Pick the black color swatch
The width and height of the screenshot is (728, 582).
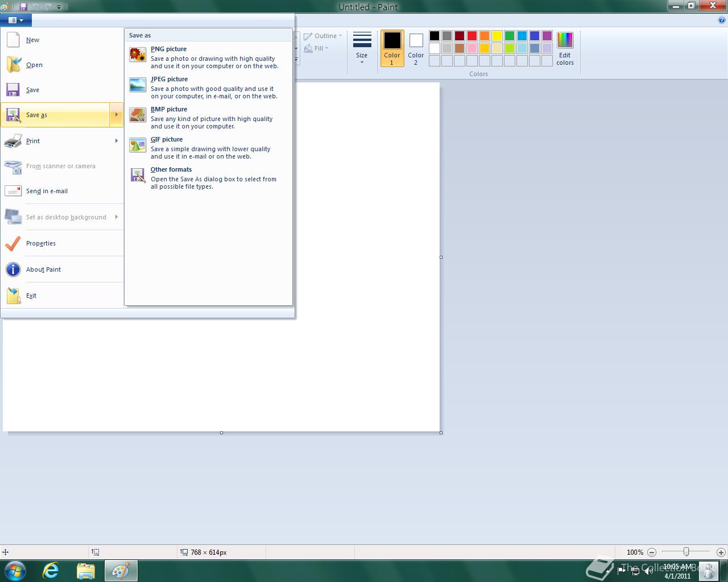435,36
